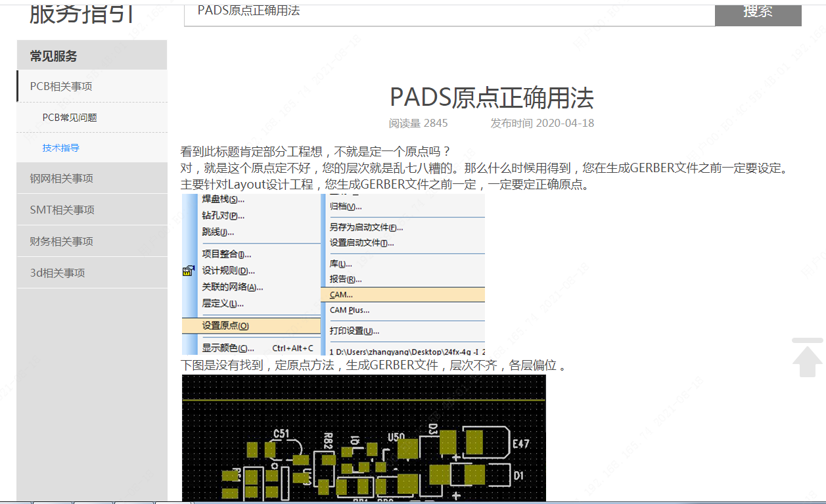Viewport: 826px width, 504px height.
Task: Click the back-to-top arrow icon
Action: click(x=807, y=357)
